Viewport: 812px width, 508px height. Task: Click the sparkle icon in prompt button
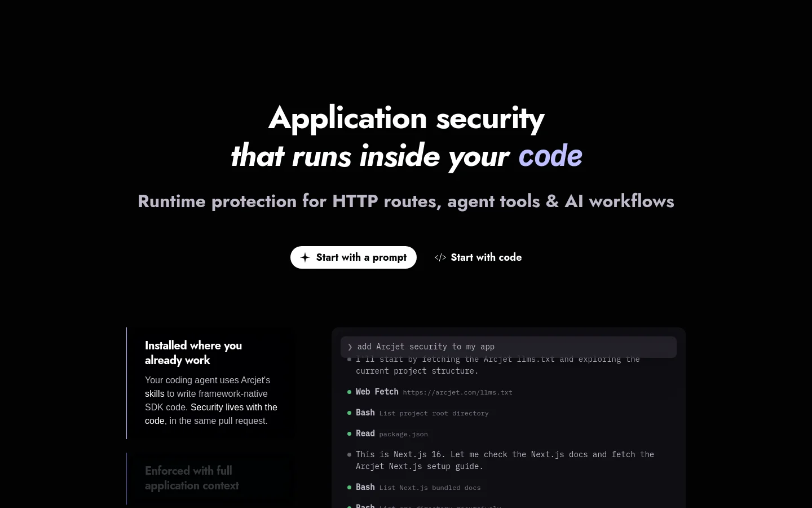click(305, 257)
